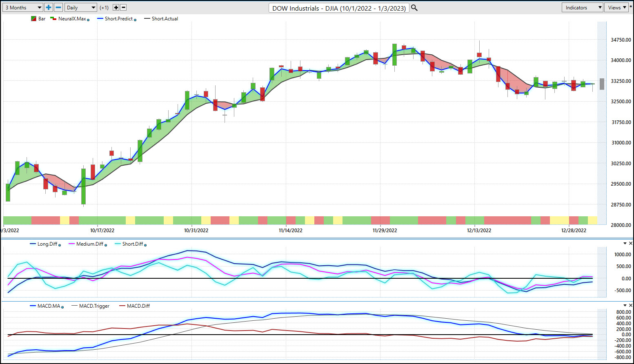Open the 3 Months time range dropdown

point(23,7)
